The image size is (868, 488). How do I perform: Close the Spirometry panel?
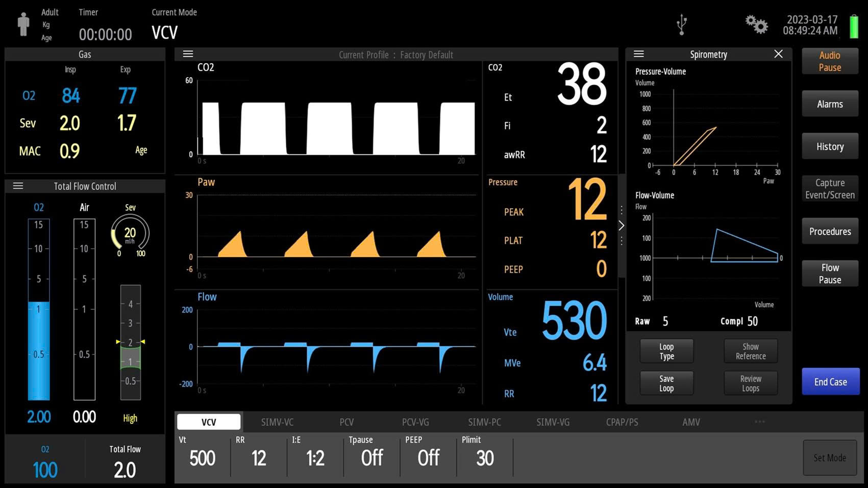pyautogui.click(x=778, y=54)
